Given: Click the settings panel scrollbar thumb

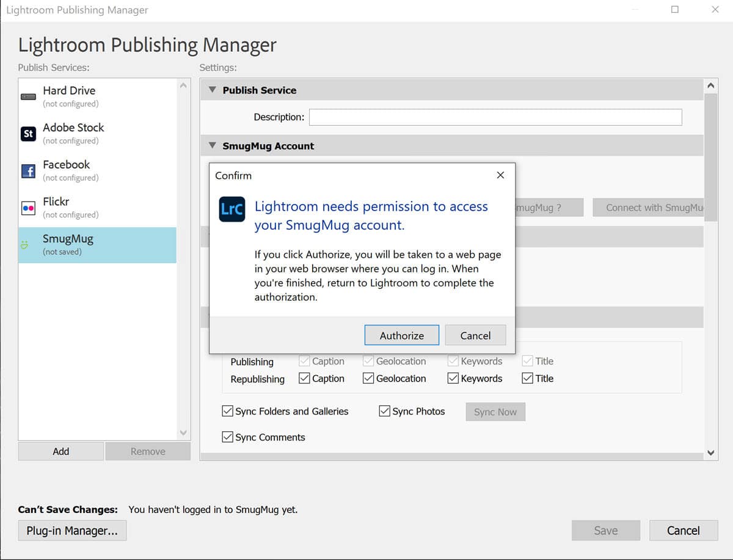Looking at the screenshot, I should [x=711, y=157].
